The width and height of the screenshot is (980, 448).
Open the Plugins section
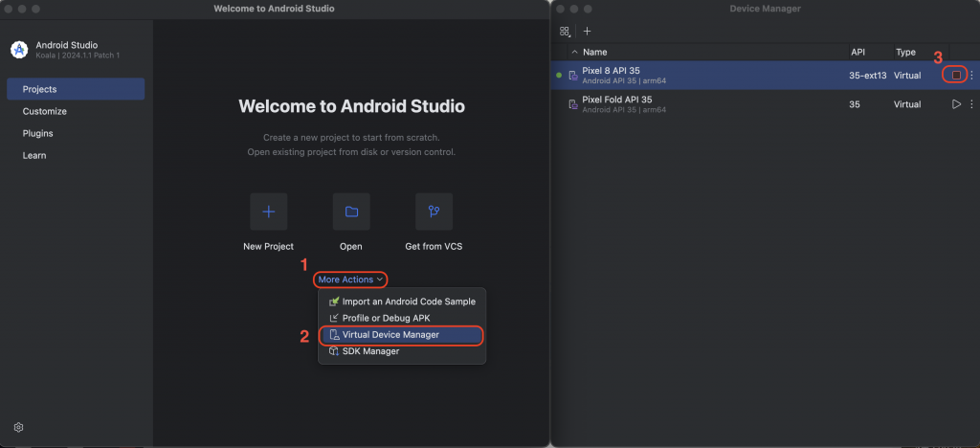(x=76, y=133)
